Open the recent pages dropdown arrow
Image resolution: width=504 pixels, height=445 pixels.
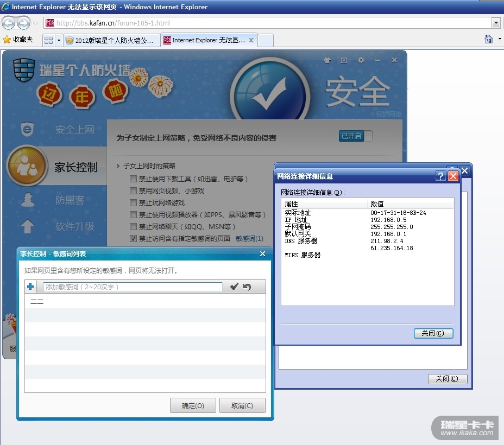click(36, 23)
